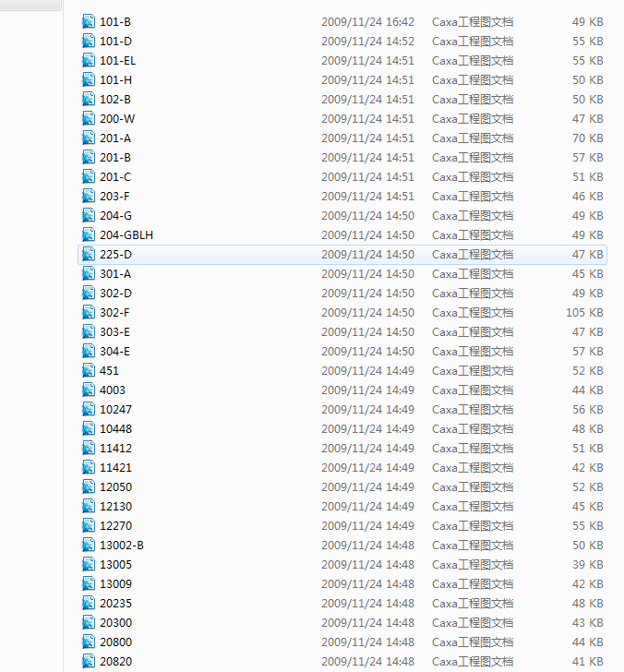This screenshot has width=624, height=672.
Task: Select the document icon for 301-A
Action: (x=89, y=273)
